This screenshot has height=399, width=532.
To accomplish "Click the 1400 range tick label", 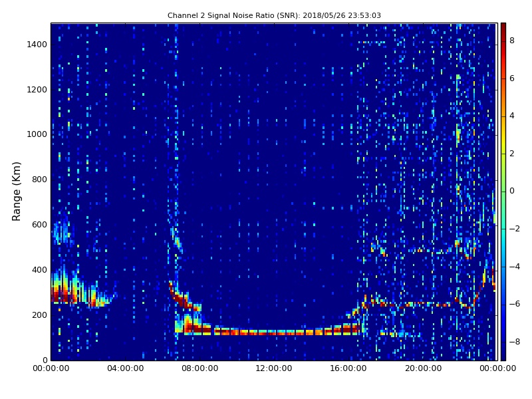I will tap(37, 45).
